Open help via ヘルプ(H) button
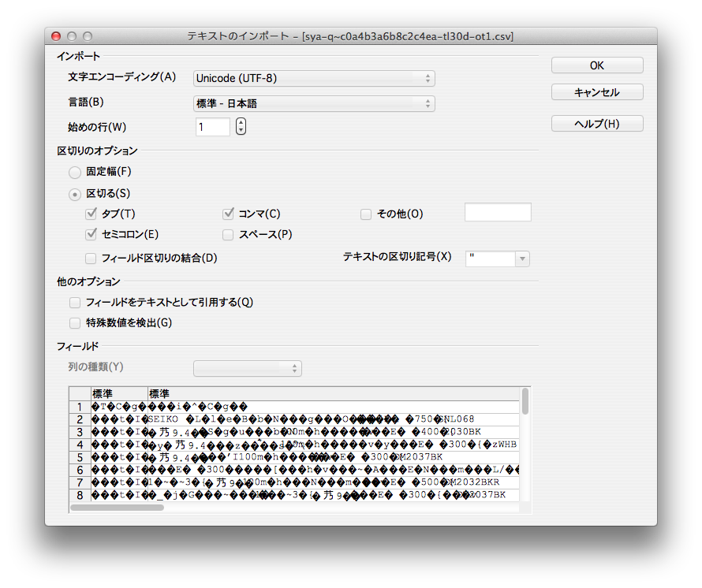Viewport: 702px width, 588px height. pyautogui.click(x=597, y=124)
